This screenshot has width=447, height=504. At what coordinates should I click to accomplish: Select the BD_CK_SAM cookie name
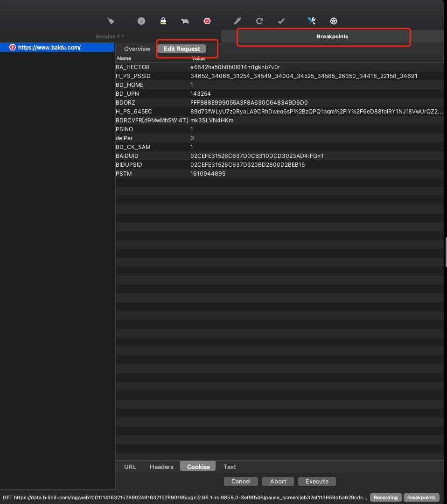(x=133, y=147)
